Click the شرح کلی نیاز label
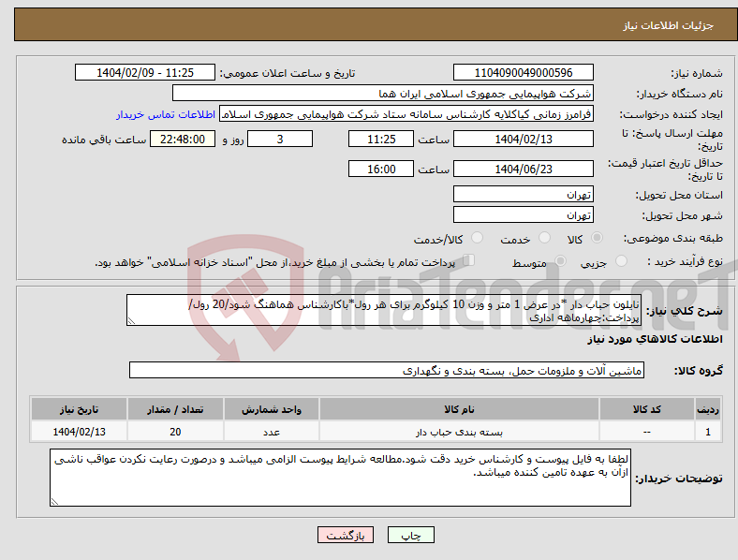 684,311
